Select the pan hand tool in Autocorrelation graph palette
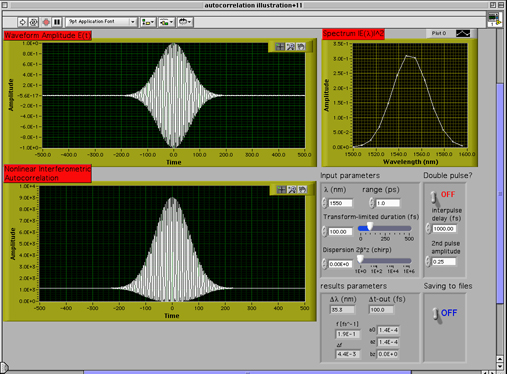This screenshot has width=507, height=374. point(302,190)
